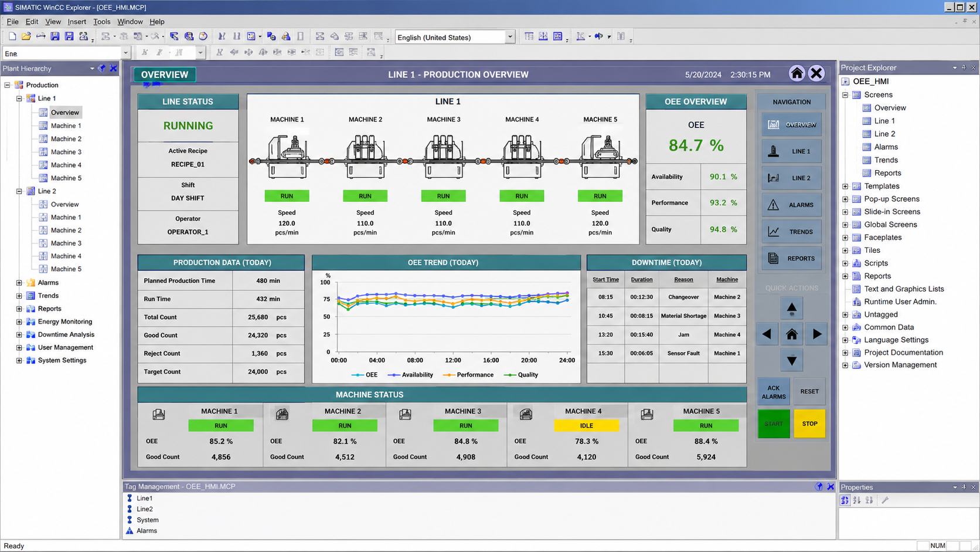This screenshot has width=980, height=552.
Task: Pin the Plant Hierarchy panel
Action: (102, 69)
